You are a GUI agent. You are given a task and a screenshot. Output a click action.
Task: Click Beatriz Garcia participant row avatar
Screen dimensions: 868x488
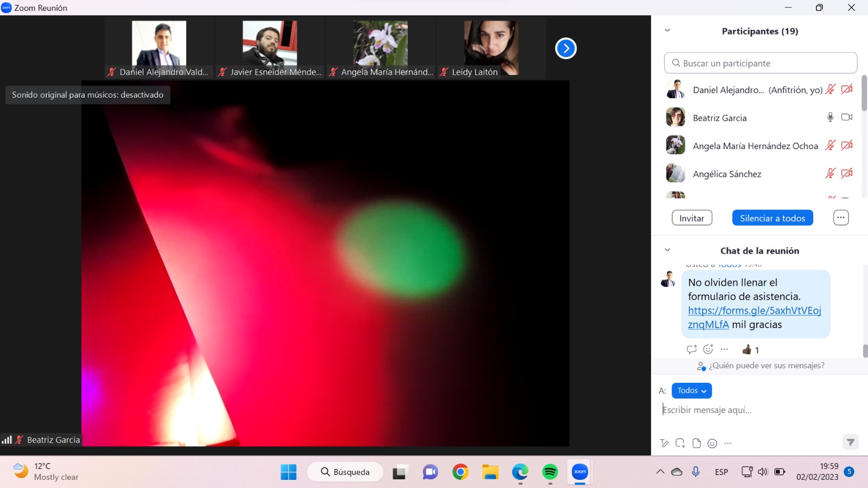click(x=675, y=117)
